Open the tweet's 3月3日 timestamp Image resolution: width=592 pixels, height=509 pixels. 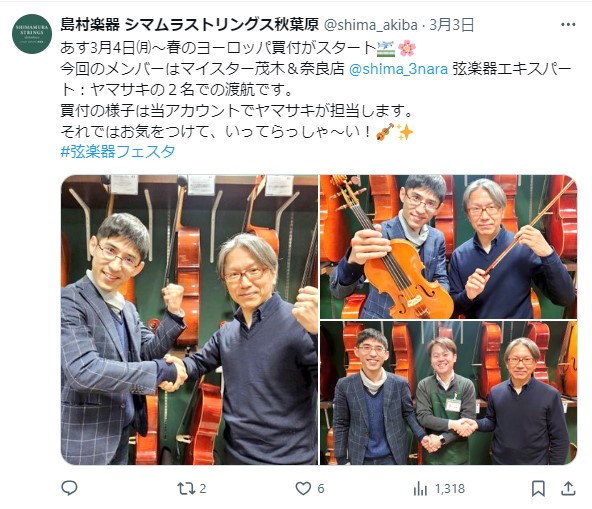(x=452, y=25)
